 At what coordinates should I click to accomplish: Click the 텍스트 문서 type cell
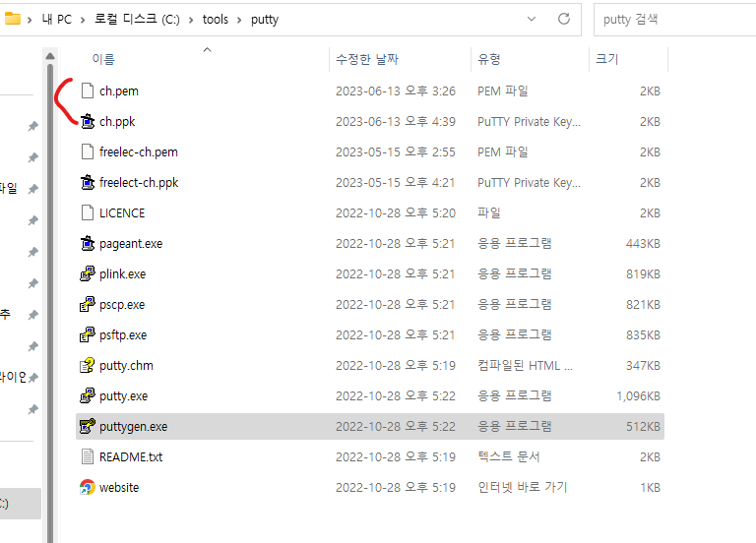coord(509,456)
